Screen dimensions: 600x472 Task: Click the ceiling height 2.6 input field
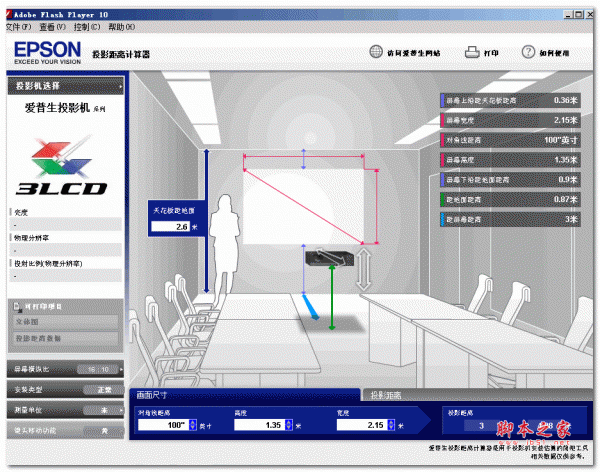pos(170,227)
